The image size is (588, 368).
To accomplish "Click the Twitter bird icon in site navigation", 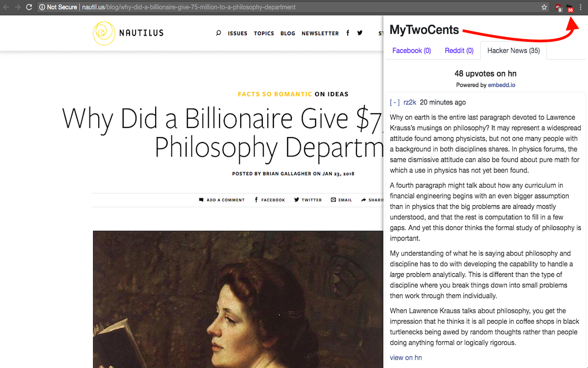I will [360, 33].
